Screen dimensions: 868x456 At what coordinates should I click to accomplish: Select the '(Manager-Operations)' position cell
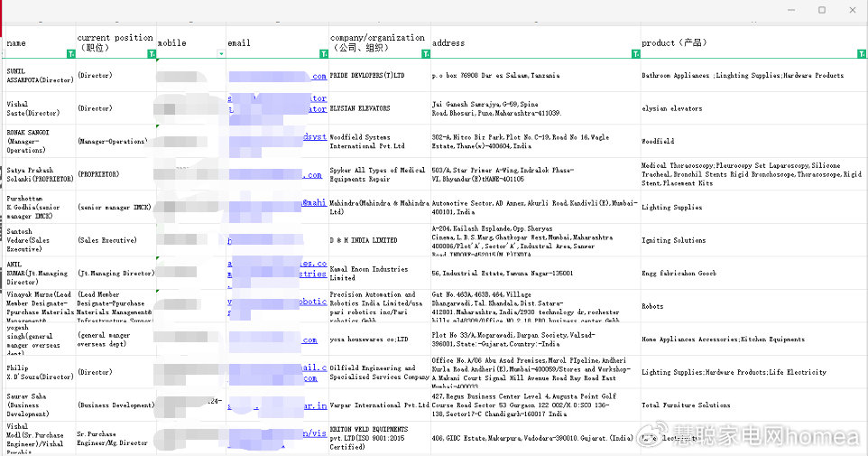(116, 141)
